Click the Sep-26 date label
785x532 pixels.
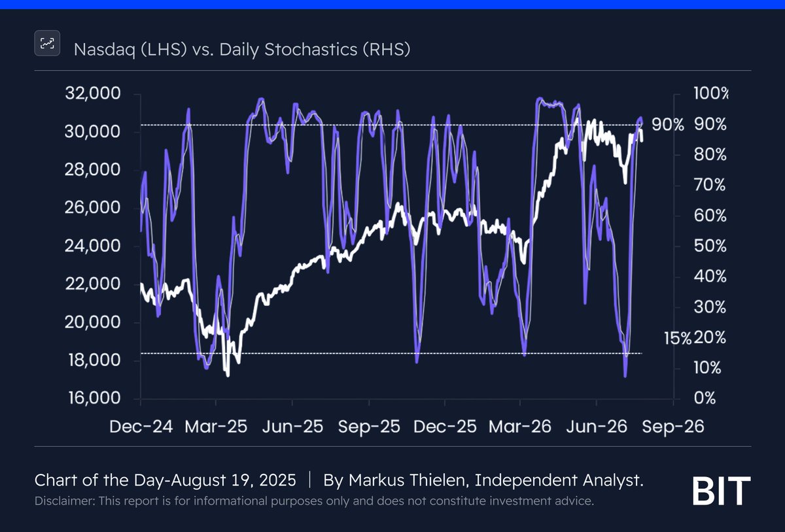[x=672, y=427]
